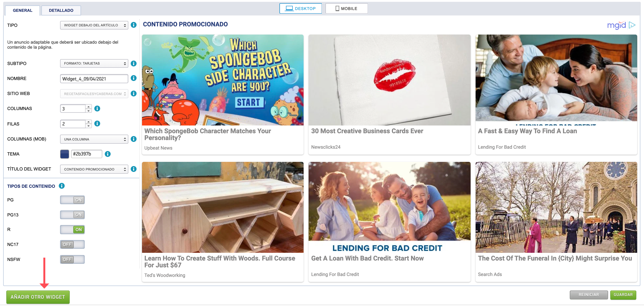Switch to the DETALLADO tab

(x=61, y=10)
